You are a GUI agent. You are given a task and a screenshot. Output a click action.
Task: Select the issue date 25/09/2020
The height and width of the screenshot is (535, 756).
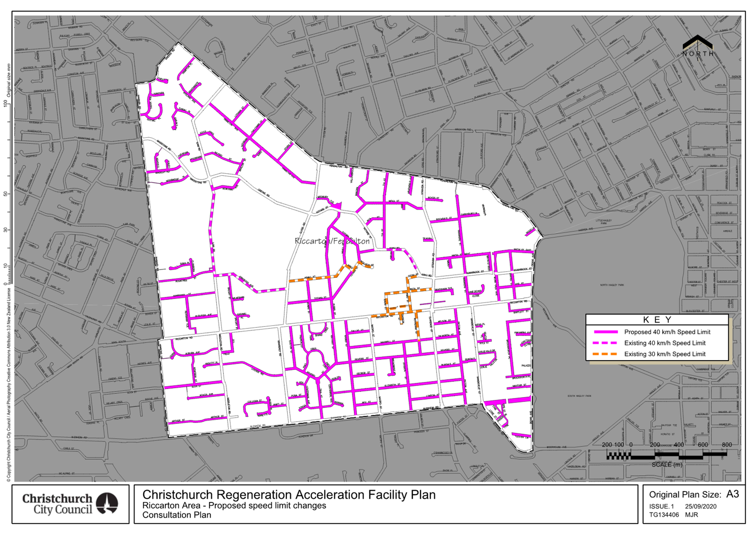701,506
